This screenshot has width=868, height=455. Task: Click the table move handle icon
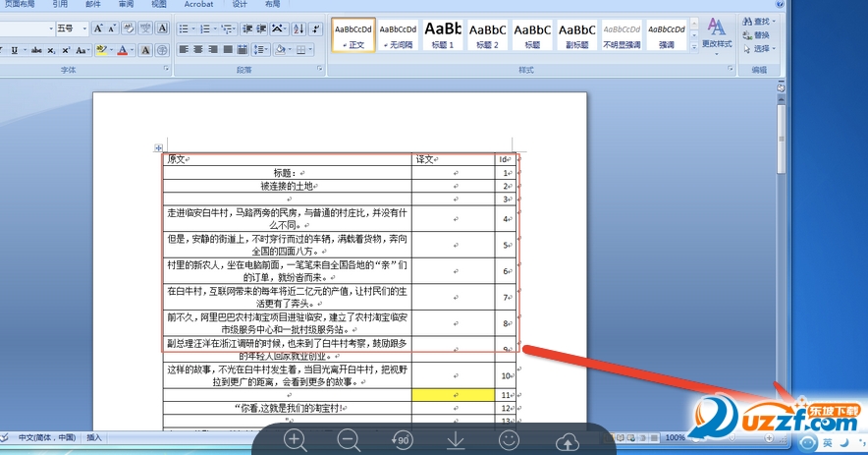[158, 148]
